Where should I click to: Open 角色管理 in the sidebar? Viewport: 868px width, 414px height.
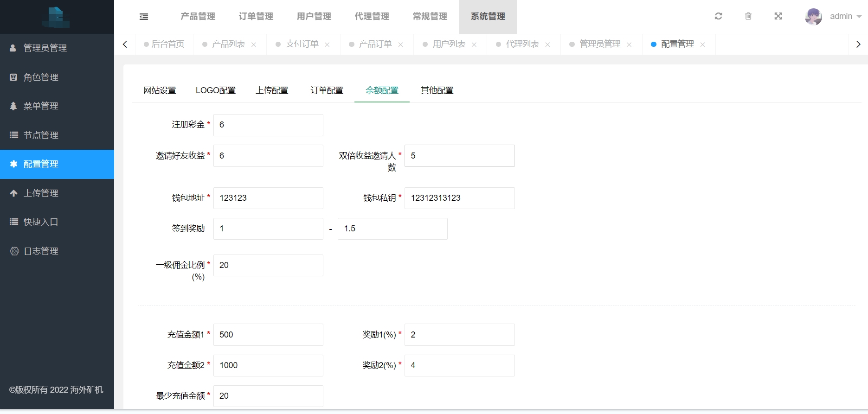pos(41,77)
